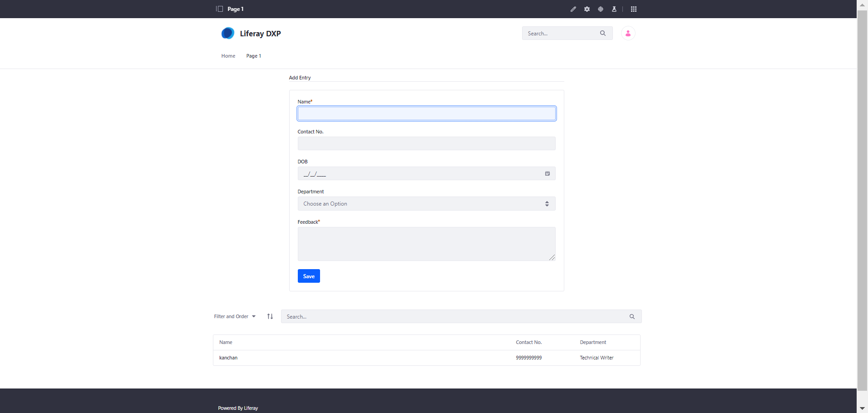Toggle the reverse sort direction button
Viewport: 868px width, 413px height.
click(270, 316)
